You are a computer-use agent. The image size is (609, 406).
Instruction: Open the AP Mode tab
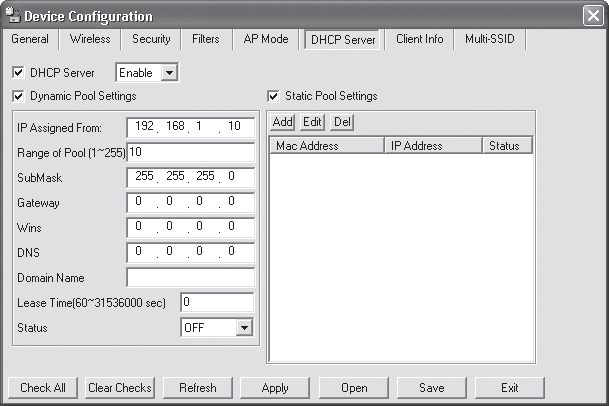pos(266,39)
